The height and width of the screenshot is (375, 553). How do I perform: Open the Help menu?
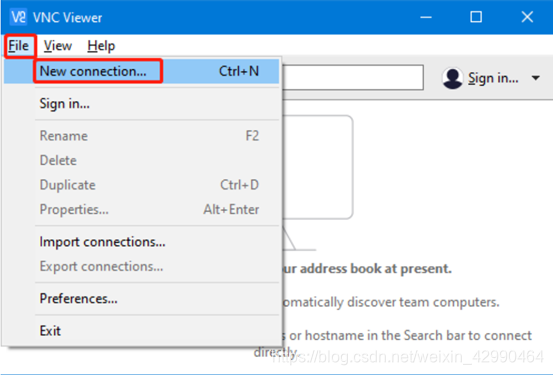pyautogui.click(x=101, y=46)
